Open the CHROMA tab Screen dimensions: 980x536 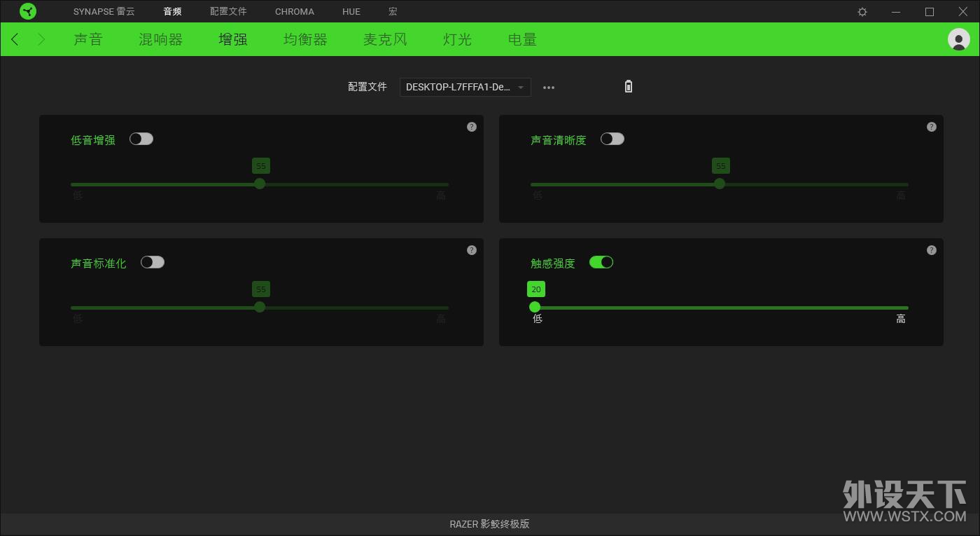click(295, 12)
